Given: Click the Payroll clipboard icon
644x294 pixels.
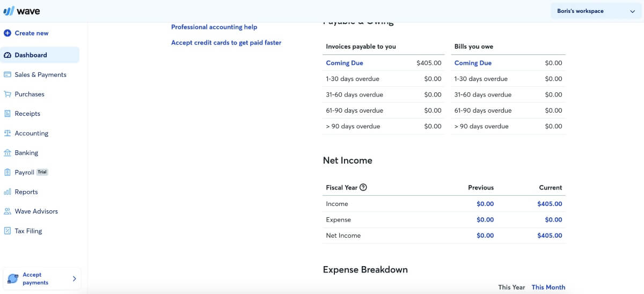Looking at the screenshot, I should point(7,172).
